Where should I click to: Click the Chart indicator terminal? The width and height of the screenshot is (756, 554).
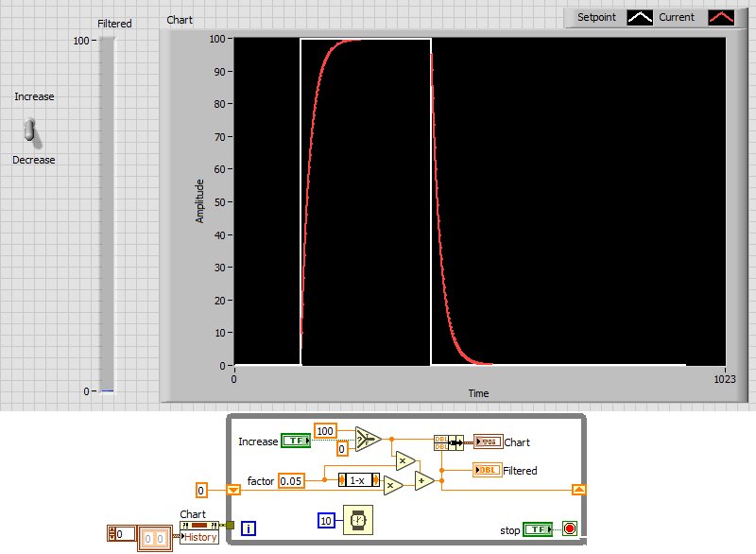click(489, 441)
